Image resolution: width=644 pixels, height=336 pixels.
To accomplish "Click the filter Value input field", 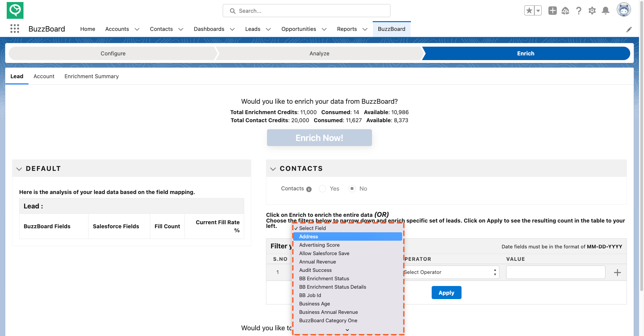I will pyautogui.click(x=556, y=272).
